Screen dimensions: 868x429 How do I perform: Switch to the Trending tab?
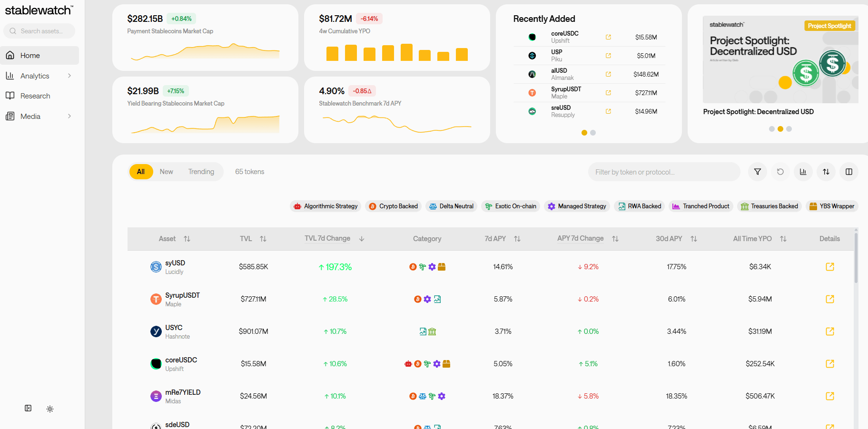201,172
